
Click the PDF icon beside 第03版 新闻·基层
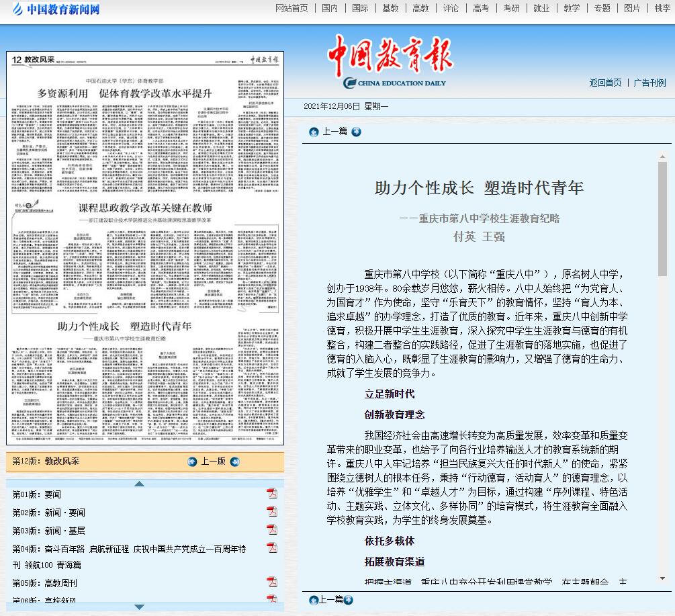pyautogui.click(x=272, y=530)
